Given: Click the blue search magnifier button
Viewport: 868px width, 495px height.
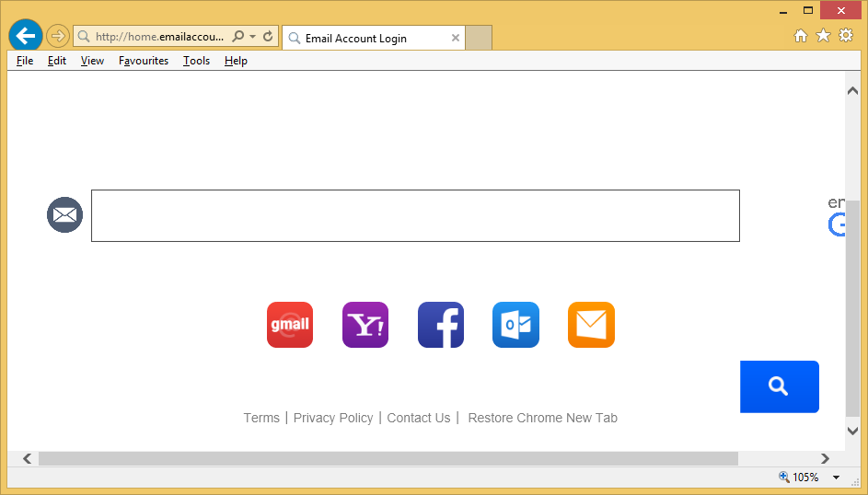Looking at the screenshot, I should tap(780, 386).
